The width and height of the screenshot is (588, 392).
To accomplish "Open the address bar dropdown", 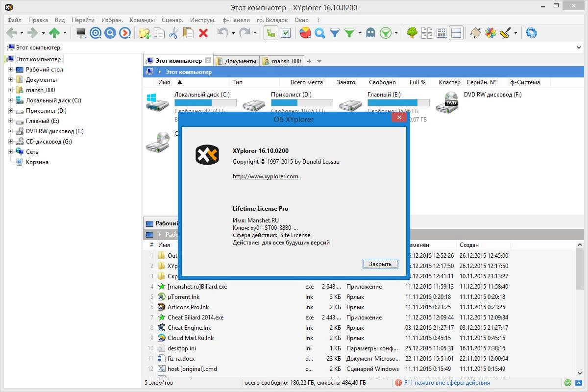I will [x=580, y=48].
